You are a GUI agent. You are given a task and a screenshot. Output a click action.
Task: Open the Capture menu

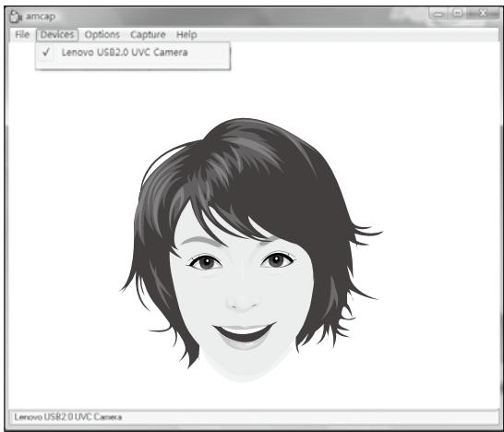(148, 35)
